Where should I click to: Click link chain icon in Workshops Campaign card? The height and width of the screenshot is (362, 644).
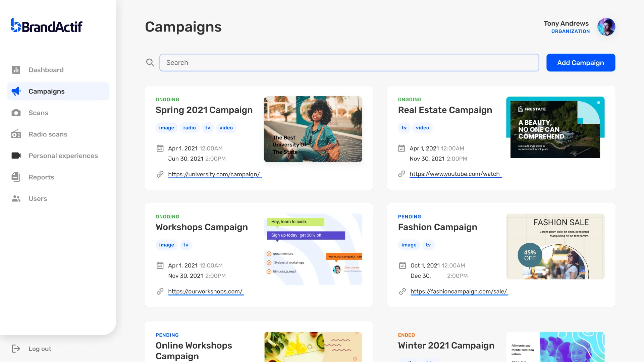pos(160,291)
